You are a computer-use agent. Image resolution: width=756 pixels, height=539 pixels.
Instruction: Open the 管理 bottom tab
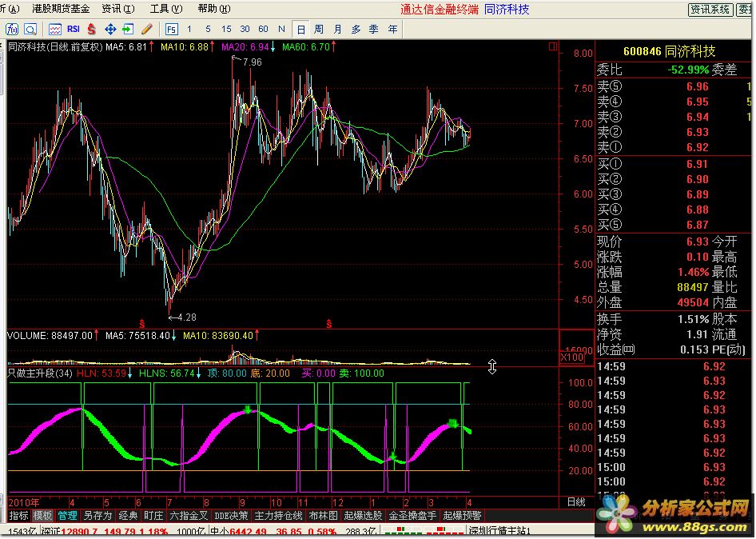67,516
